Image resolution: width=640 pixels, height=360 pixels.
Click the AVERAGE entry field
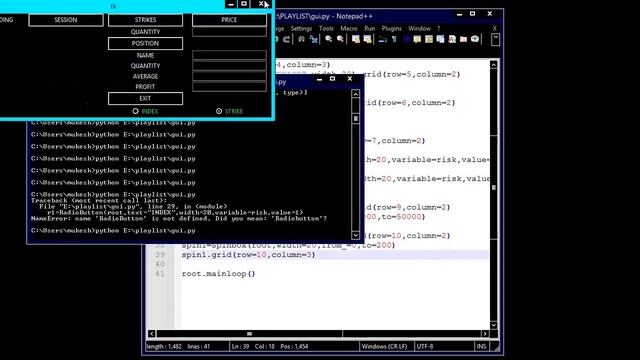coord(229,76)
